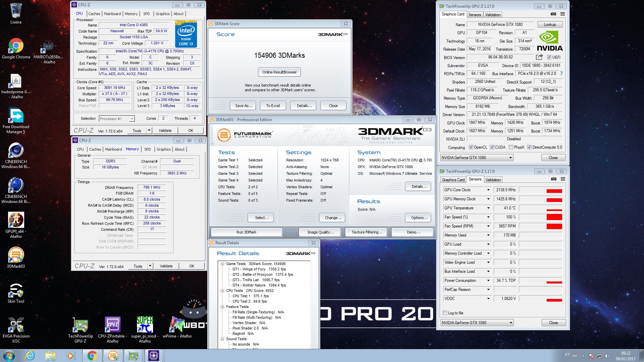This screenshot has height=362, width=644.
Task: Click To Excel button
Action: click(x=273, y=106)
